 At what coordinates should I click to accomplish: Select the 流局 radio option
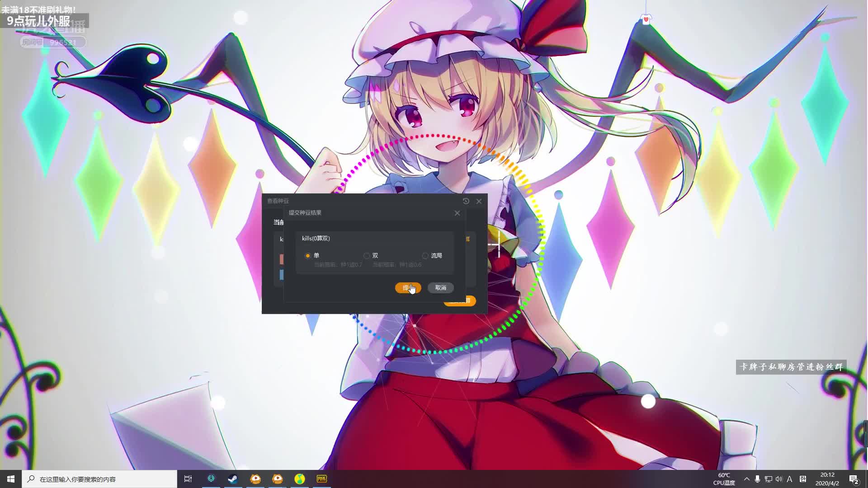coord(425,256)
